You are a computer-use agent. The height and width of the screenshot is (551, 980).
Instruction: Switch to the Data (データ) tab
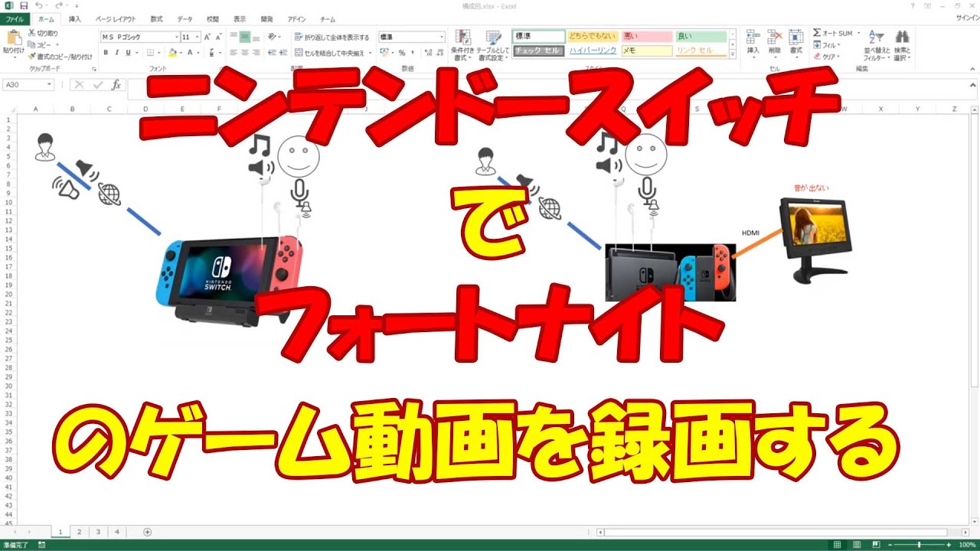tap(185, 19)
